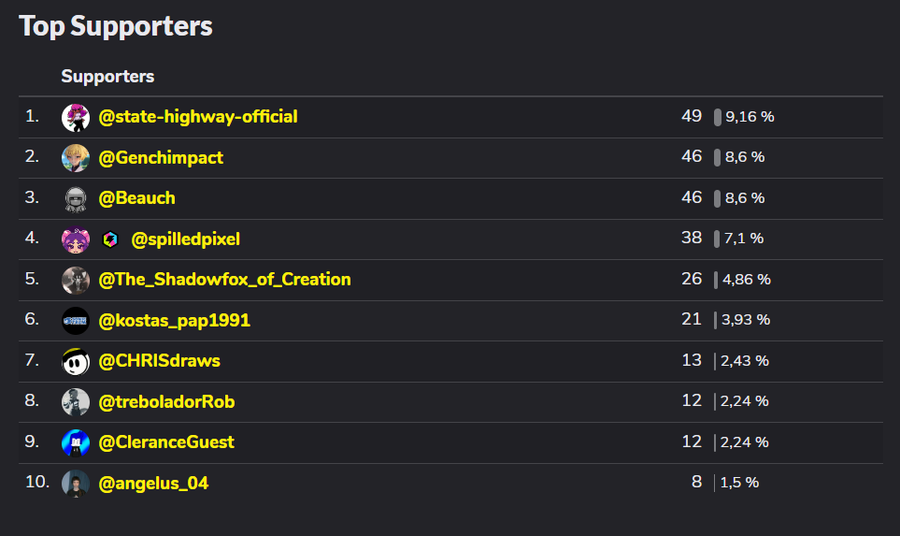Click the @kostas_pap1991 dark avatar icon
The image size is (900, 536).
point(76,321)
